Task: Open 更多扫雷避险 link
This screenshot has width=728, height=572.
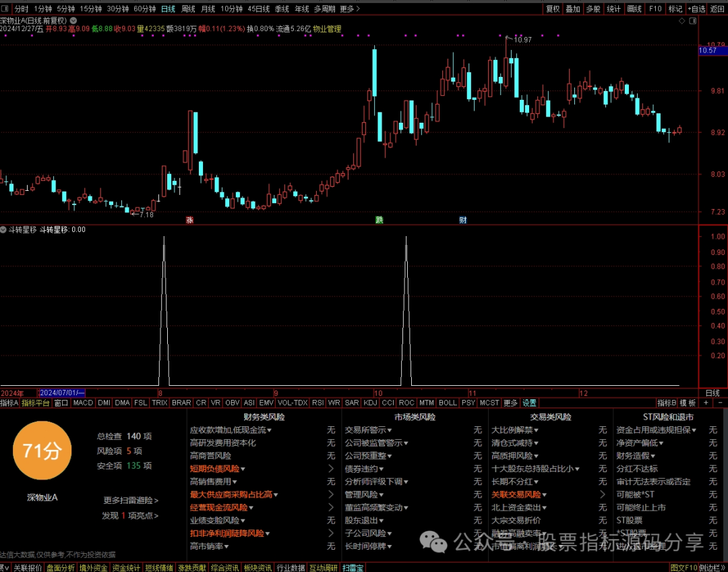Action: pyautogui.click(x=131, y=500)
